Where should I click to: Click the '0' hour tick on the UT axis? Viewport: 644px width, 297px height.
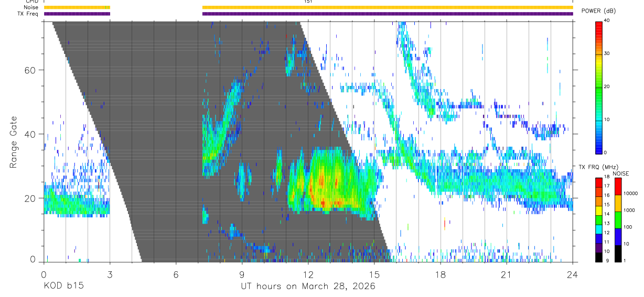(44, 274)
